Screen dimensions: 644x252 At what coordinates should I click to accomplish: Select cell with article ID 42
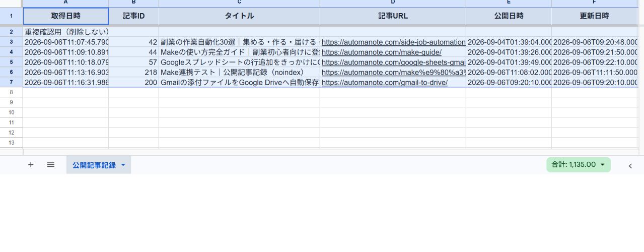point(133,42)
